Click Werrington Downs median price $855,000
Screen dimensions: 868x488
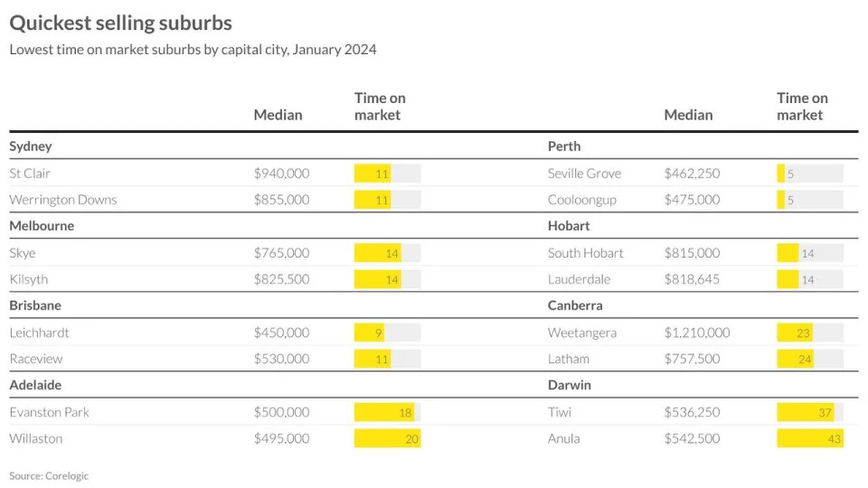pos(281,200)
